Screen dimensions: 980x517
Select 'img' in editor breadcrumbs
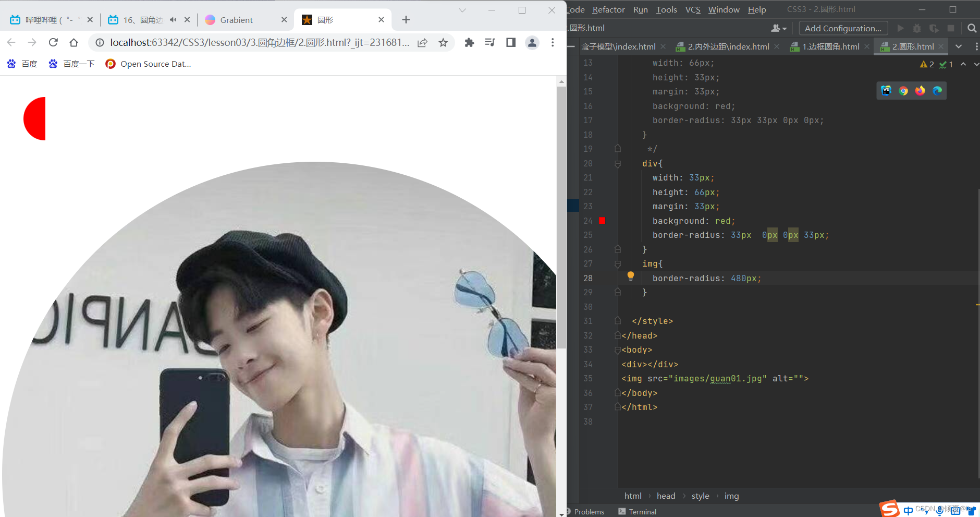pos(731,496)
